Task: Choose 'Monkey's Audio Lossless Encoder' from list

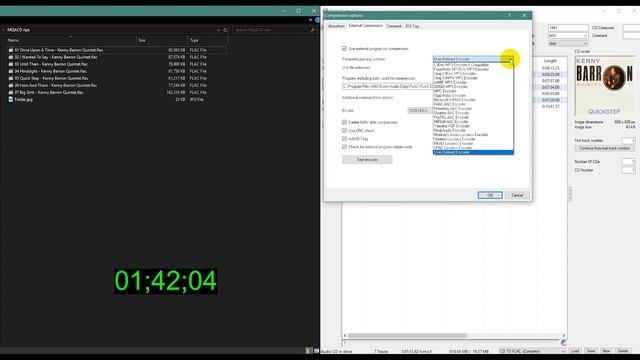Action: (x=461, y=135)
